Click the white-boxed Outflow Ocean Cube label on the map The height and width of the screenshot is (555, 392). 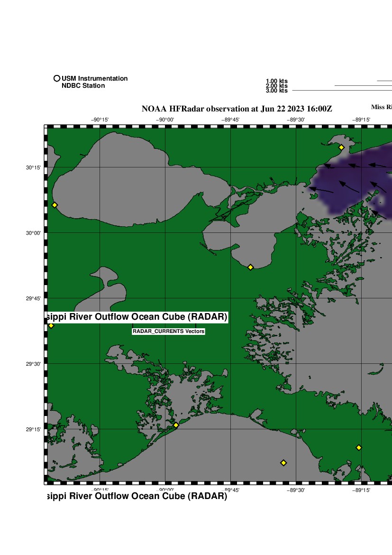point(137,317)
